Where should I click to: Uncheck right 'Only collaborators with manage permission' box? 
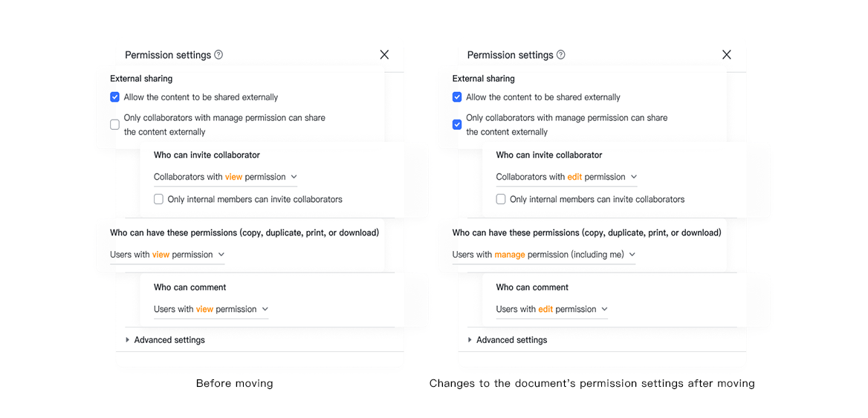457,125
